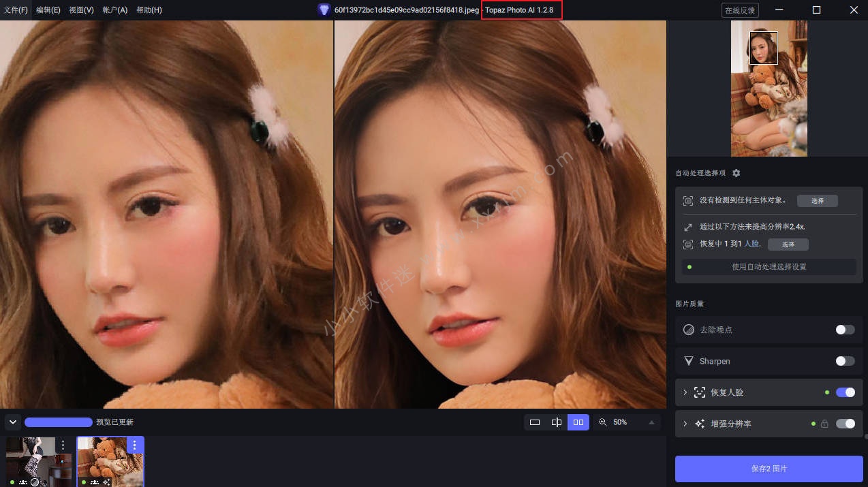
Task: Click the lock icon beside 增强分辨率
Action: tap(824, 424)
